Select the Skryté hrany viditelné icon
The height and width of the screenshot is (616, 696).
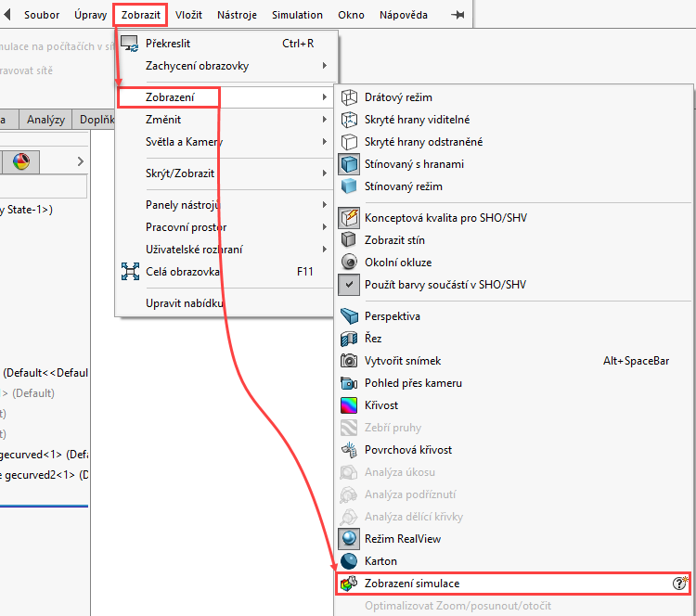coord(349,120)
